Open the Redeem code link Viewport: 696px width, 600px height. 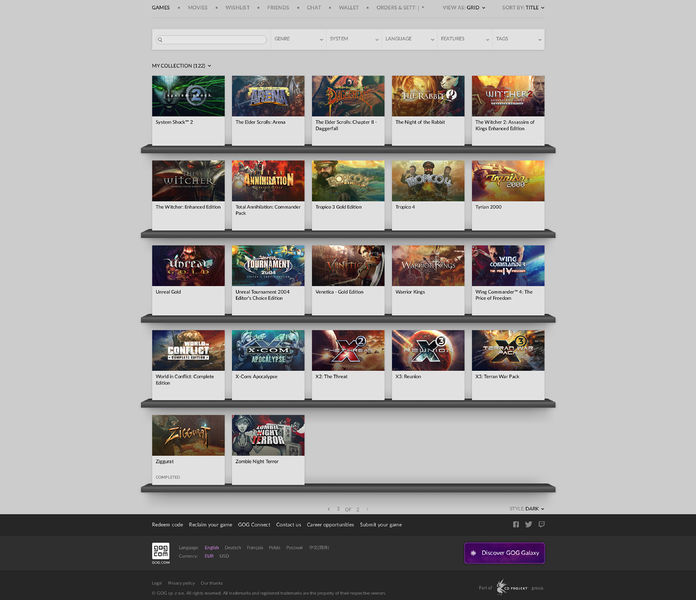coord(167,525)
